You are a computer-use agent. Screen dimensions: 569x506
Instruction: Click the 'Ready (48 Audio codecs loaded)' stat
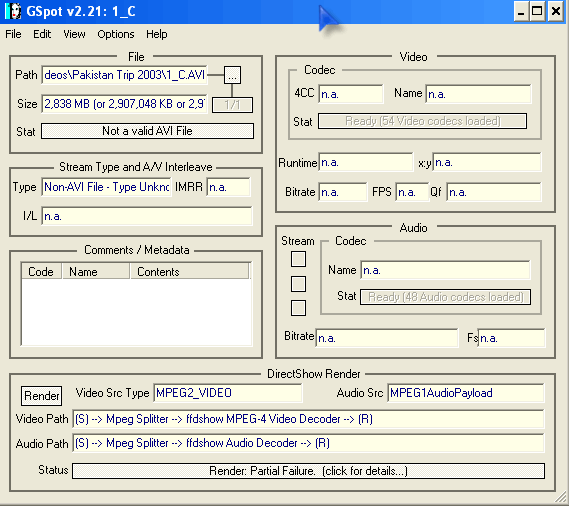tap(445, 297)
